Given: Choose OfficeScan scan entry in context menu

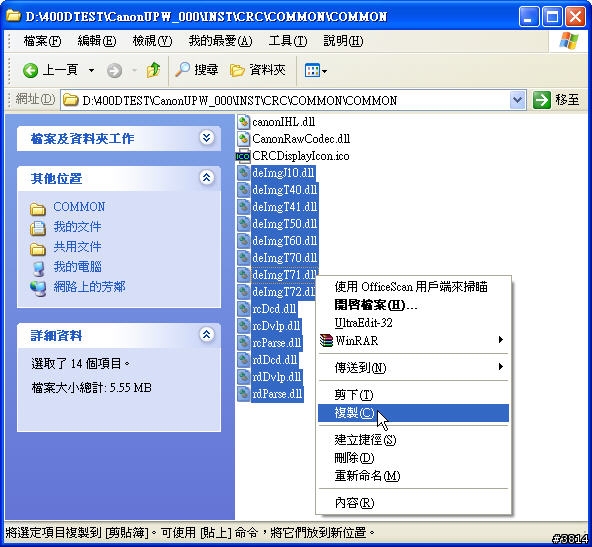Looking at the screenshot, I should (x=413, y=287).
